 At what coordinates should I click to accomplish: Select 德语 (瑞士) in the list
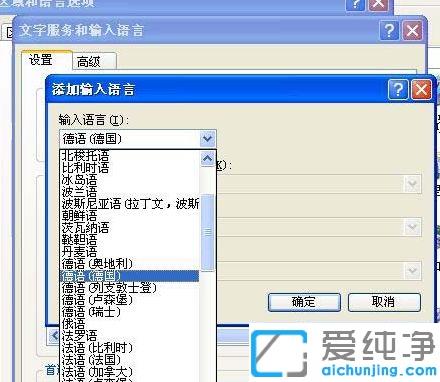tap(130, 312)
